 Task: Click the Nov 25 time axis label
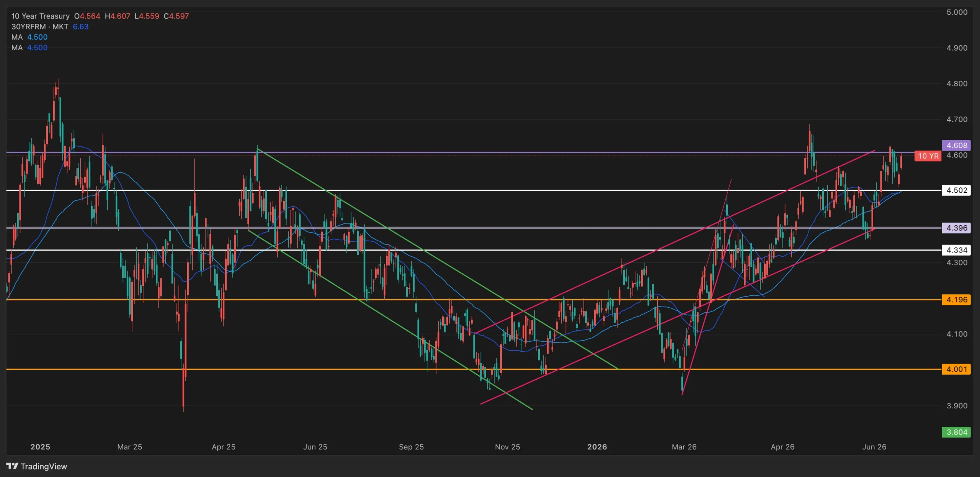tap(508, 447)
